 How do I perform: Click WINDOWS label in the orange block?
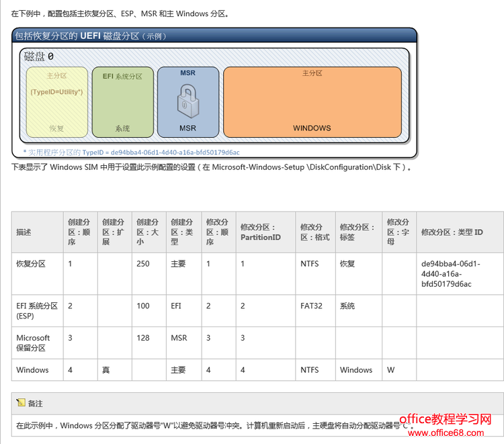point(312,128)
